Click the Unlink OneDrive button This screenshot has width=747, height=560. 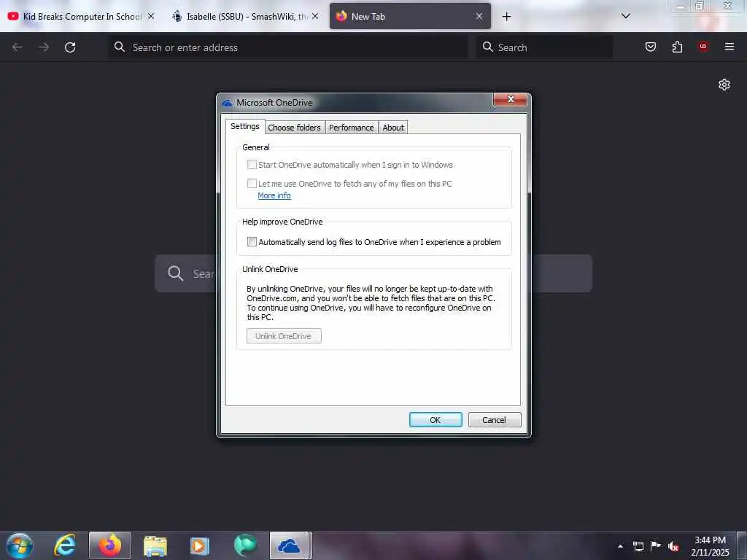click(x=284, y=335)
